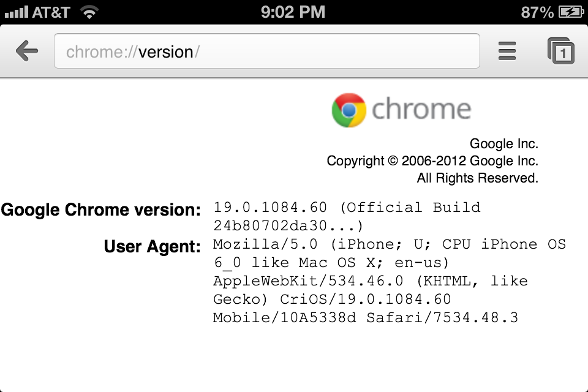Click the 19.0.1084.60 Official Build text
588x392 pixels.
click(x=347, y=208)
